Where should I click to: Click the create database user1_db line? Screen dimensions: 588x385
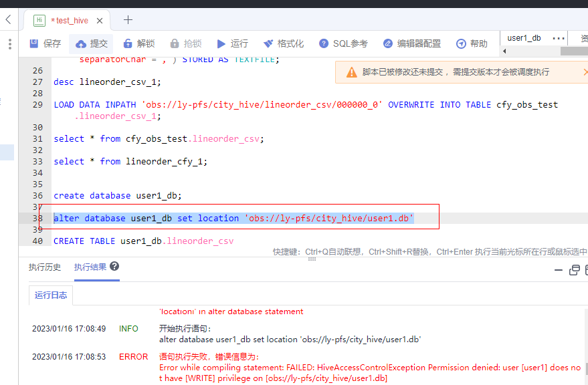117,196
